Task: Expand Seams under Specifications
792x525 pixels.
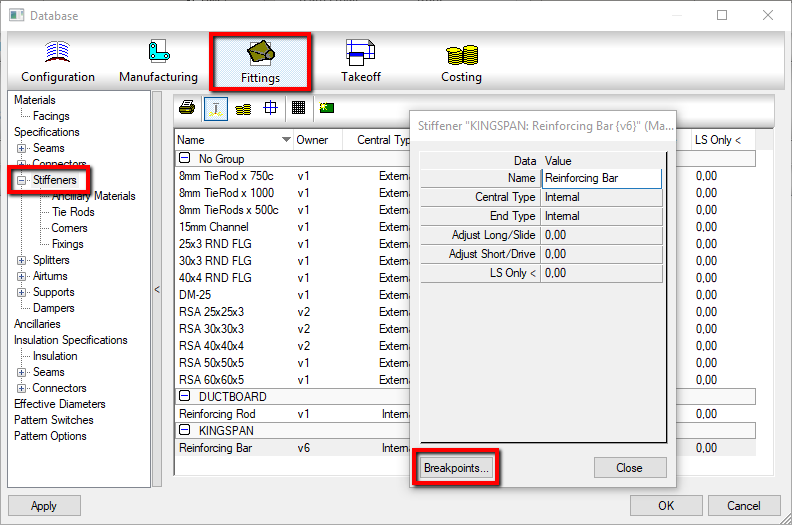Action: point(21,148)
